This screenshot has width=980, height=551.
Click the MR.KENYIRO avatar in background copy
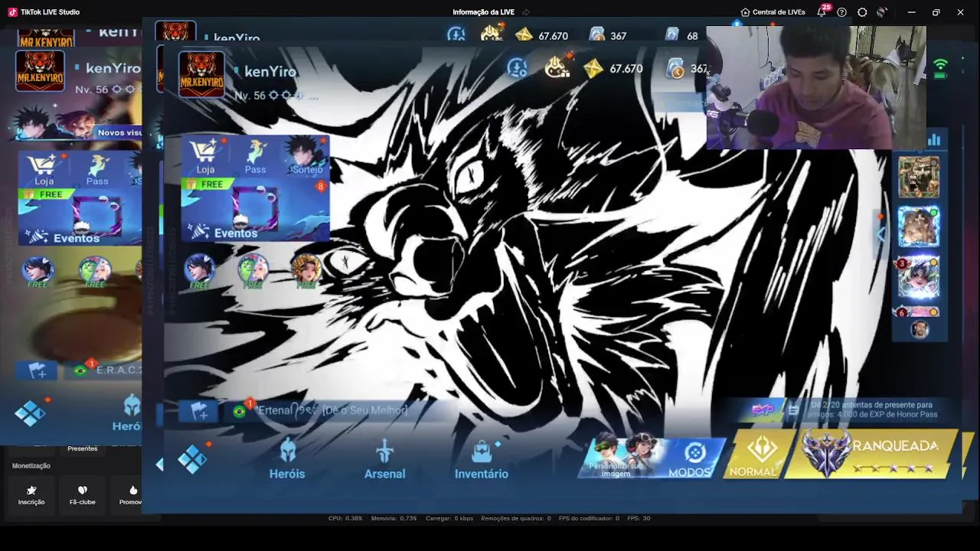click(x=40, y=70)
